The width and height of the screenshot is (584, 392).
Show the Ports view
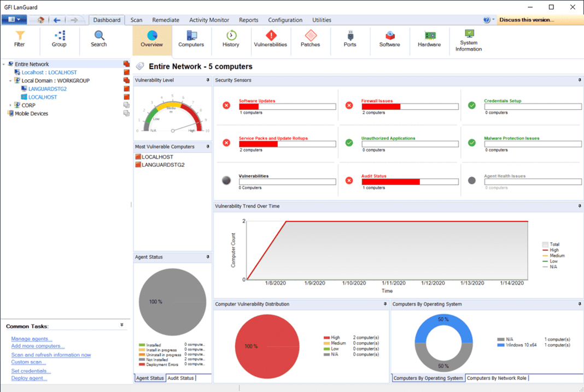coord(349,39)
